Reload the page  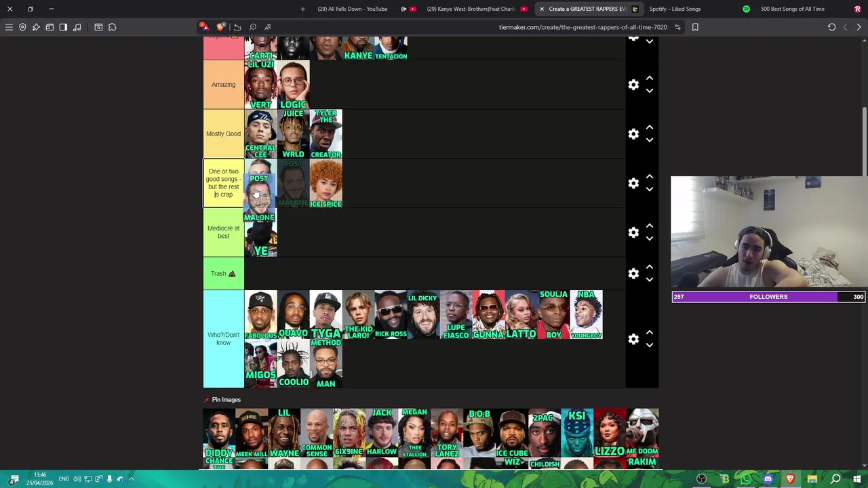coord(831,27)
